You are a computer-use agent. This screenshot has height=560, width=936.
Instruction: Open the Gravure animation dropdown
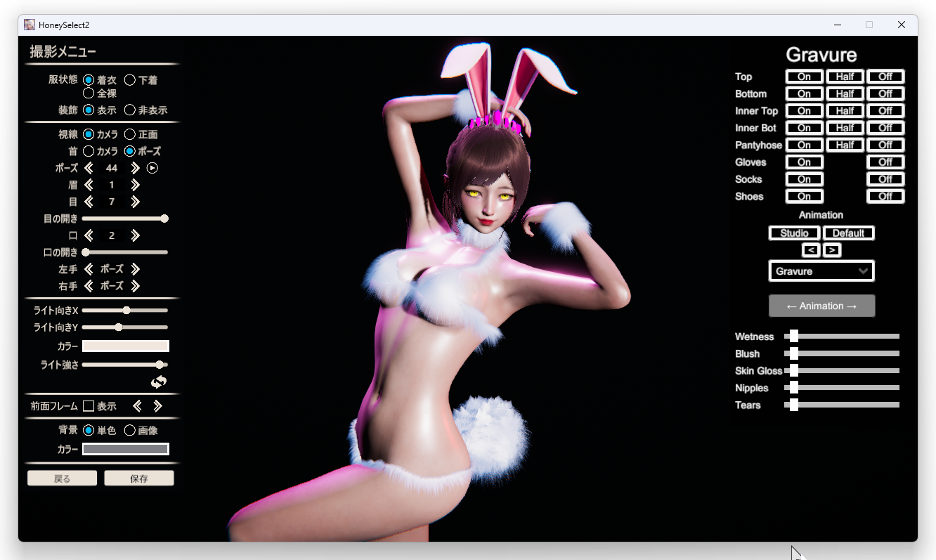click(x=821, y=271)
